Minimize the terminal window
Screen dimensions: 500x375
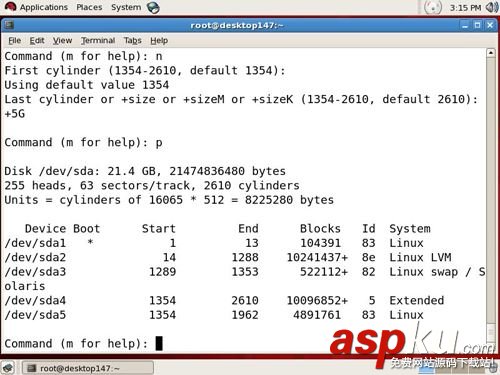click(x=465, y=25)
